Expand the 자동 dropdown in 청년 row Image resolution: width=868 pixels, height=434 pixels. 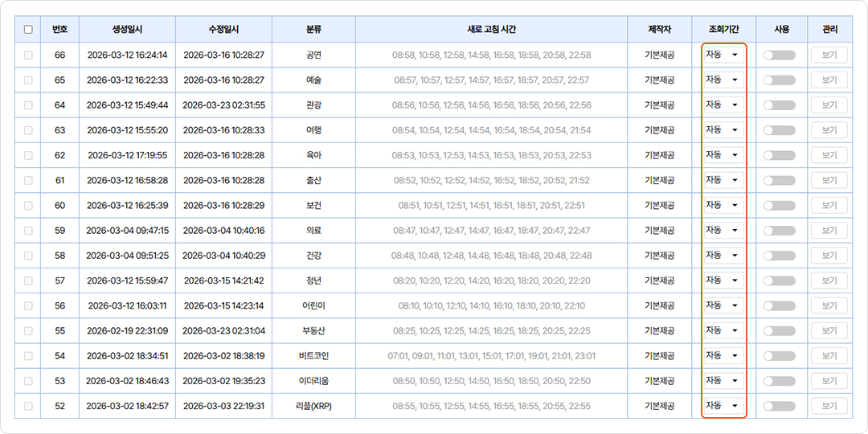tap(722, 280)
